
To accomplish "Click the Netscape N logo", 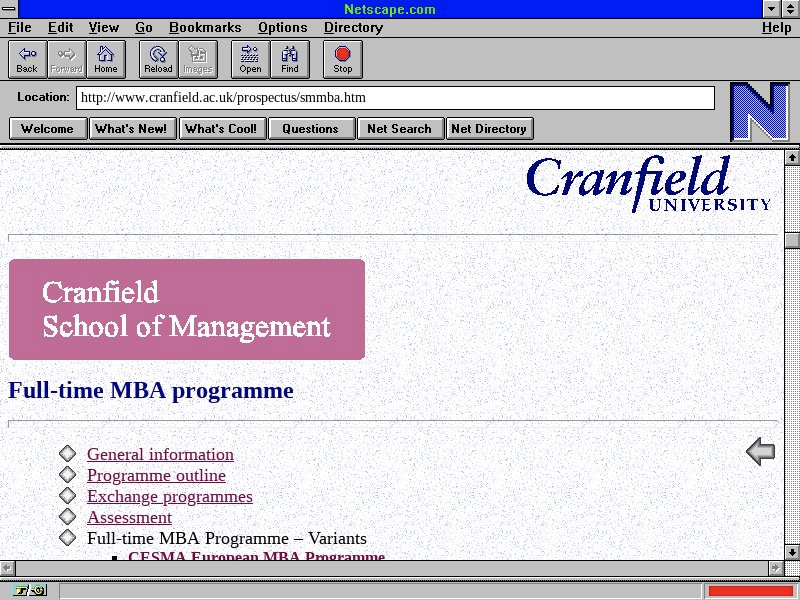I will (x=760, y=112).
